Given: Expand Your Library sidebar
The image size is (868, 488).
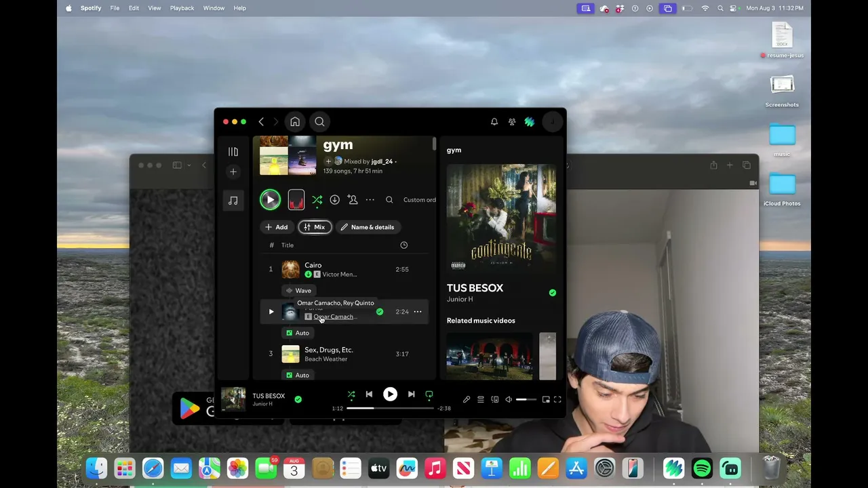Looking at the screenshot, I should [x=233, y=152].
